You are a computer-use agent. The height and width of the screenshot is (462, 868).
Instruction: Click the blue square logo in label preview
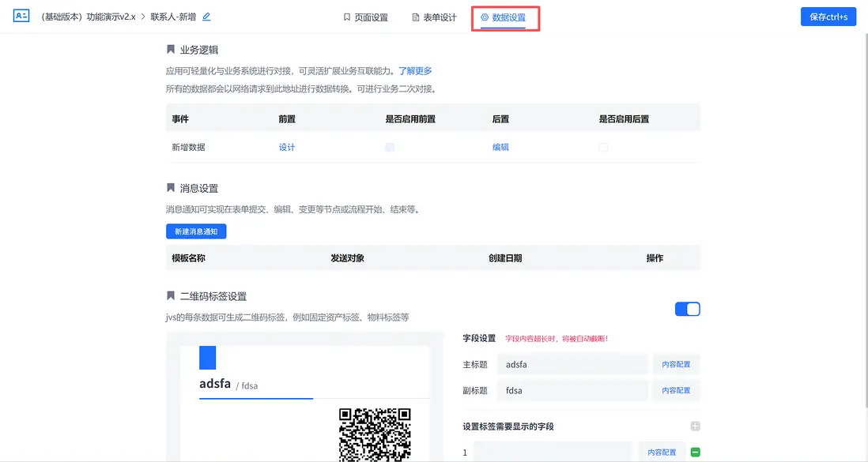(208, 358)
